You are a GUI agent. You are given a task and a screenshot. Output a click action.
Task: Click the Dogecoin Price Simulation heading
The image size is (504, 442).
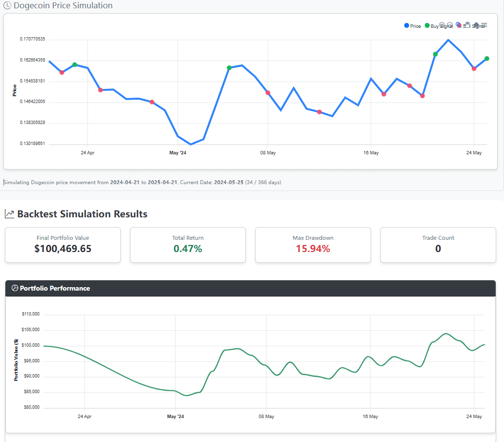64,5
